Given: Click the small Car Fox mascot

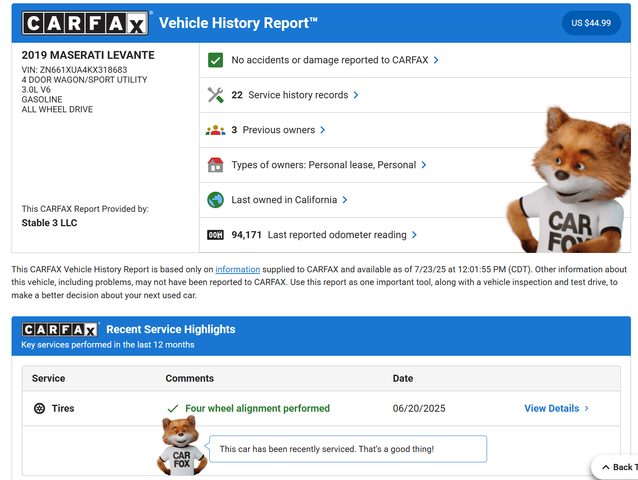Looking at the screenshot, I should pyautogui.click(x=181, y=445).
